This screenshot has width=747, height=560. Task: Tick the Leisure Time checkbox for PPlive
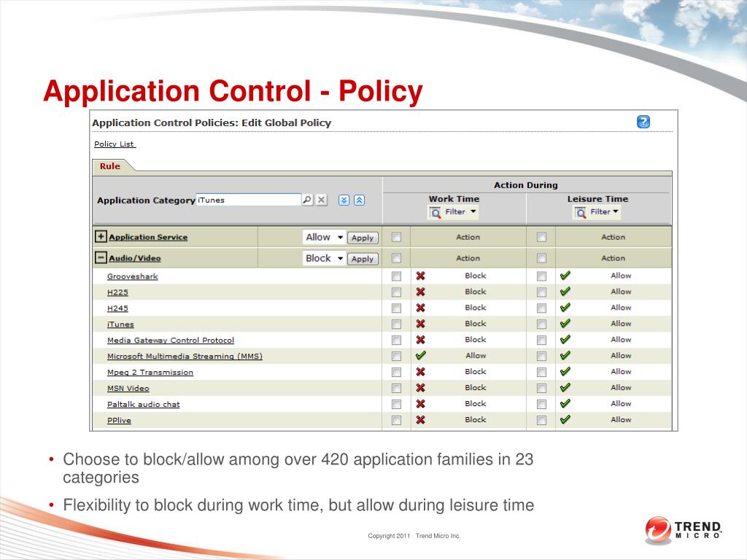(x=542, y=421)
